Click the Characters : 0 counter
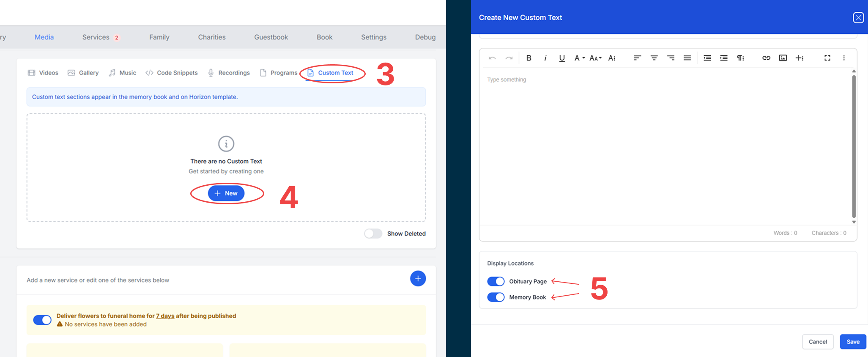This screenshot has height=357, width=868. [x=829, y=233]
